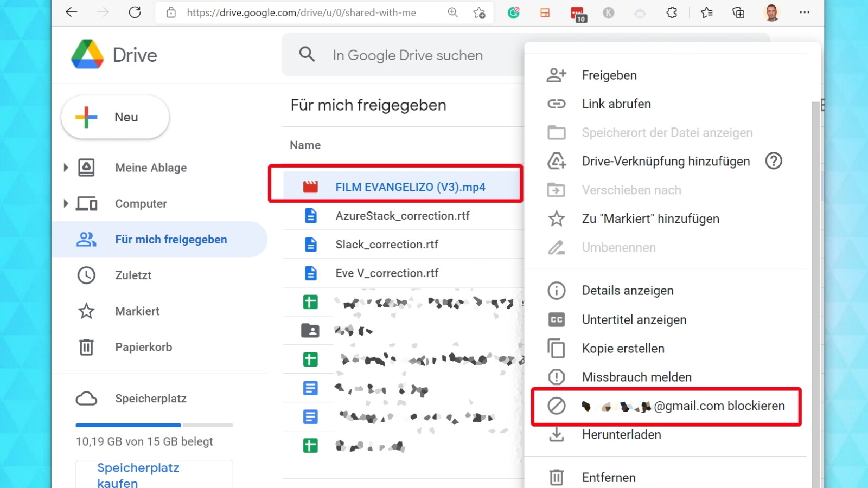
Task: Click the help icon beside Drive-Verknüpfung hinzufügen
Action: click(773, 161)
